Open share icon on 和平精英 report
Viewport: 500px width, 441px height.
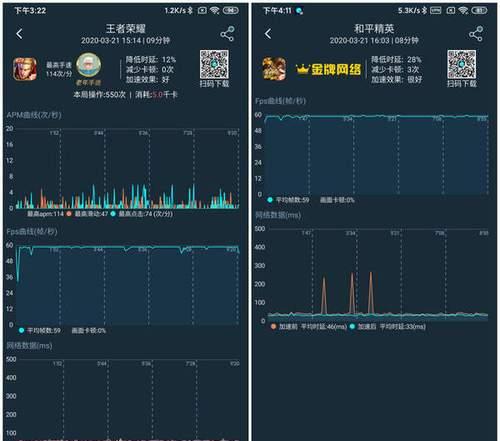click(x=476, y=34)
